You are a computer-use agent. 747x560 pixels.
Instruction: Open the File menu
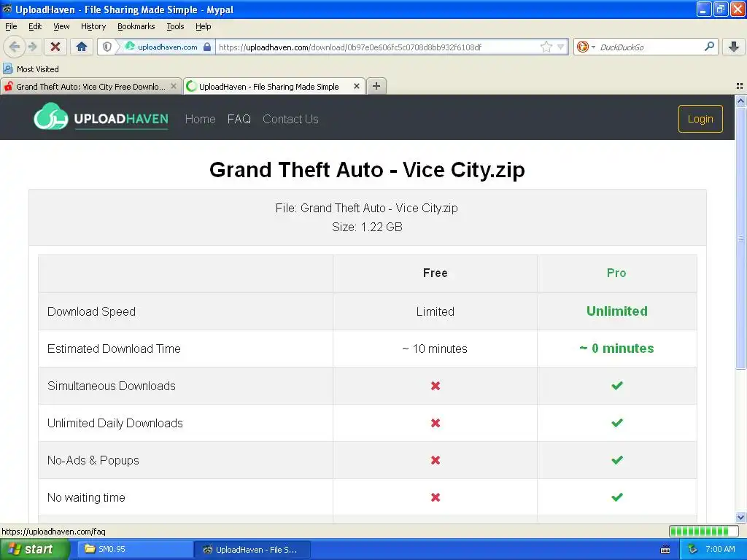click(11, 26)
